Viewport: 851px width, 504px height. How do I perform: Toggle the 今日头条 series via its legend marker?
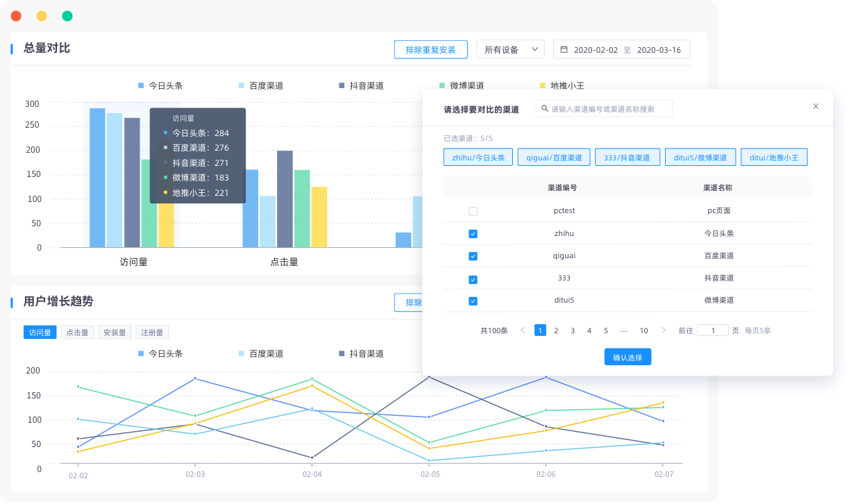coord(141,85)
